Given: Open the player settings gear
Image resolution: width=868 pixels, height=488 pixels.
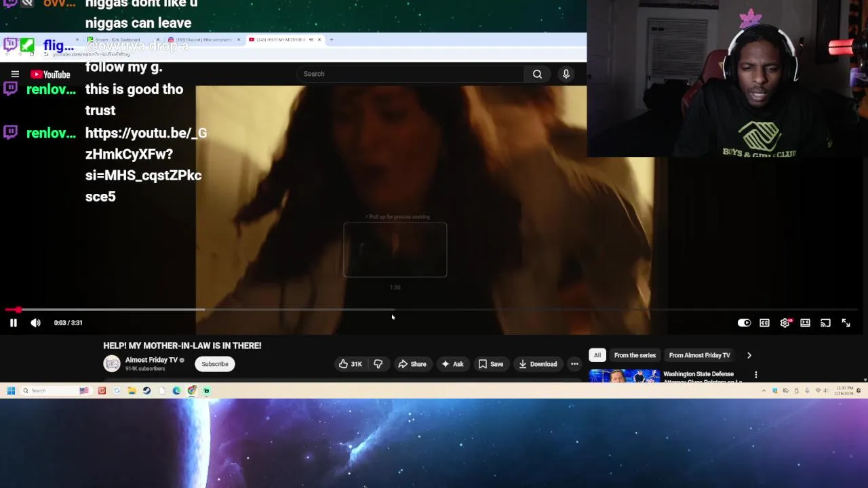Looking at the screenshot, I should [x=785, y=323].
